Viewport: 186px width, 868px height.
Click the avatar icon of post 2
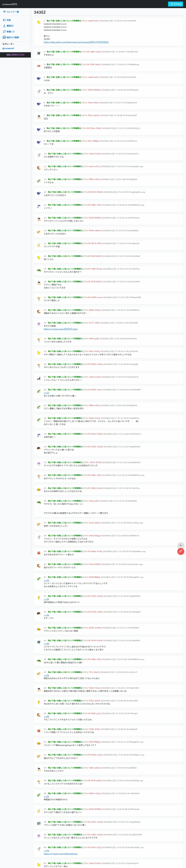tap(39, 53)
